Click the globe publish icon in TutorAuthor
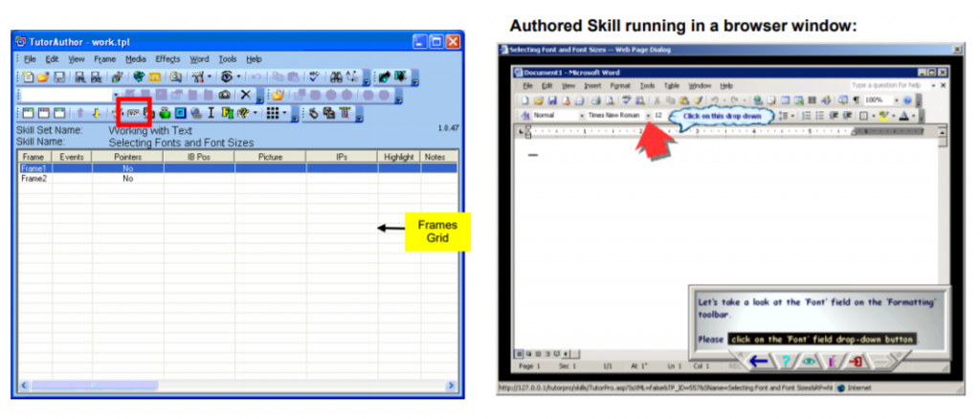The width and height of the screenshot is (980, 419). [x=139, y=77]
